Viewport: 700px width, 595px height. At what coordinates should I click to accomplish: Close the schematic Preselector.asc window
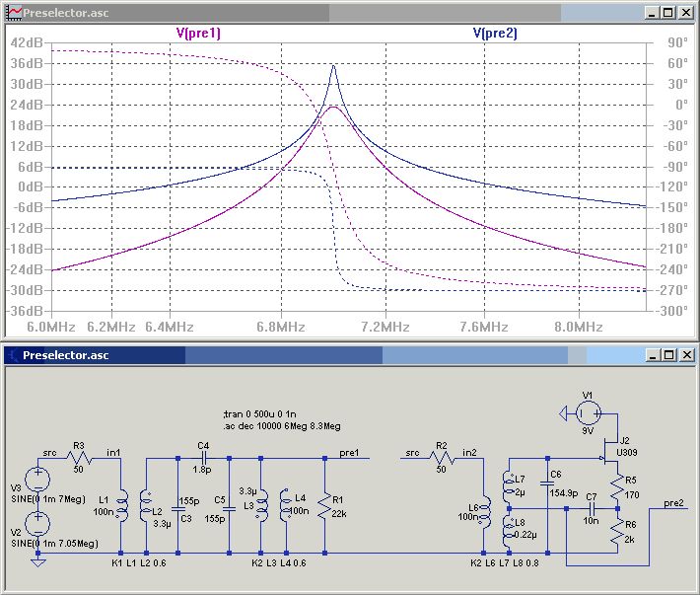pos(685,354)
